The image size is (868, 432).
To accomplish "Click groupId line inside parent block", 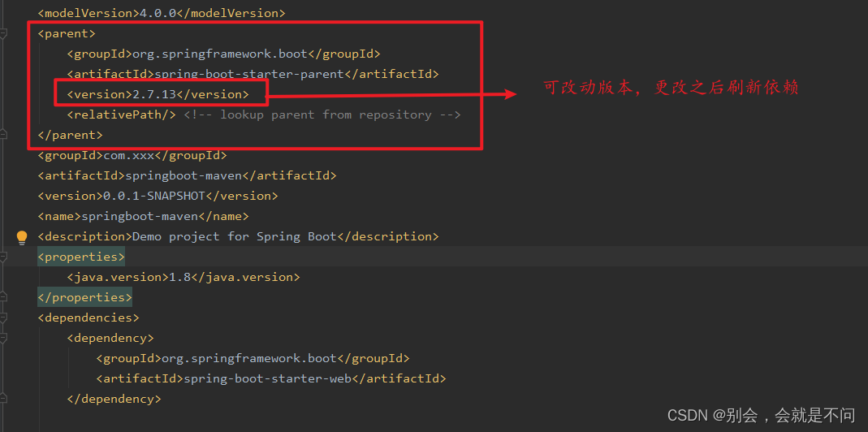I will [x=223, y=54].
